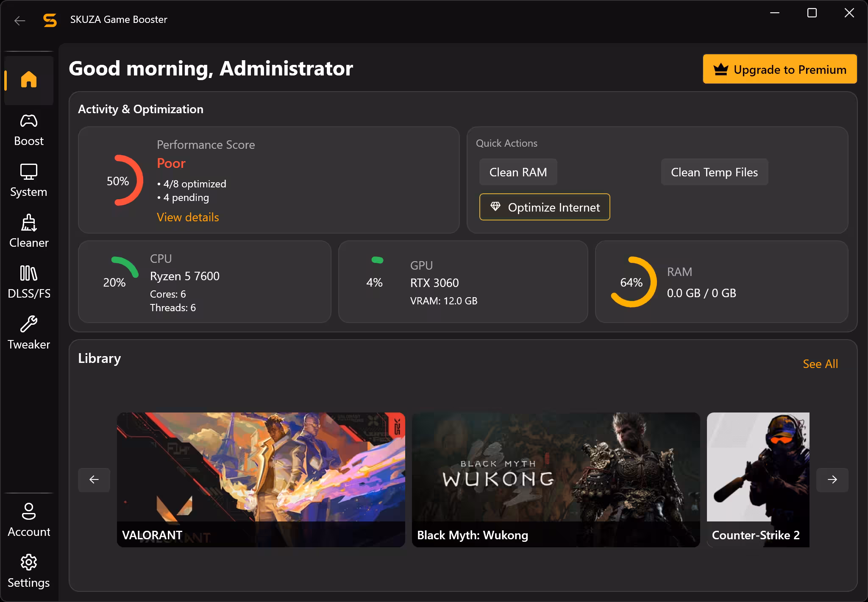This screenshot has width=868, height=602.
Task: Click 'Good morning, Administrator' heading
Action: 211,69
